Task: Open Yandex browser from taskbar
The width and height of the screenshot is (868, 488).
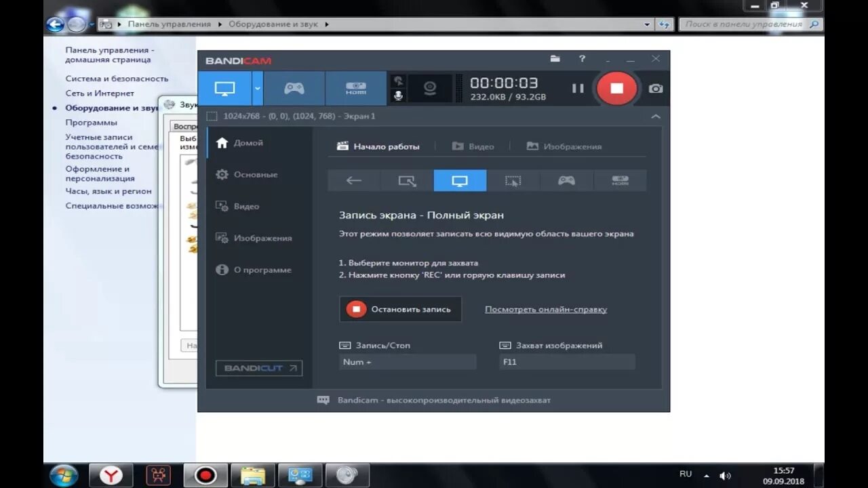Action: (x=111, y=475)
